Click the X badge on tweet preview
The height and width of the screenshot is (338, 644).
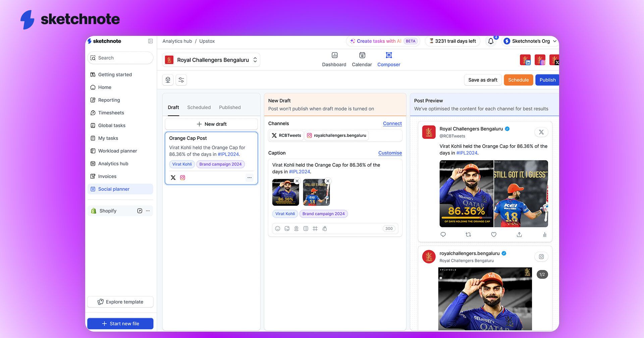pyautogui.click(x=541, y=132)
